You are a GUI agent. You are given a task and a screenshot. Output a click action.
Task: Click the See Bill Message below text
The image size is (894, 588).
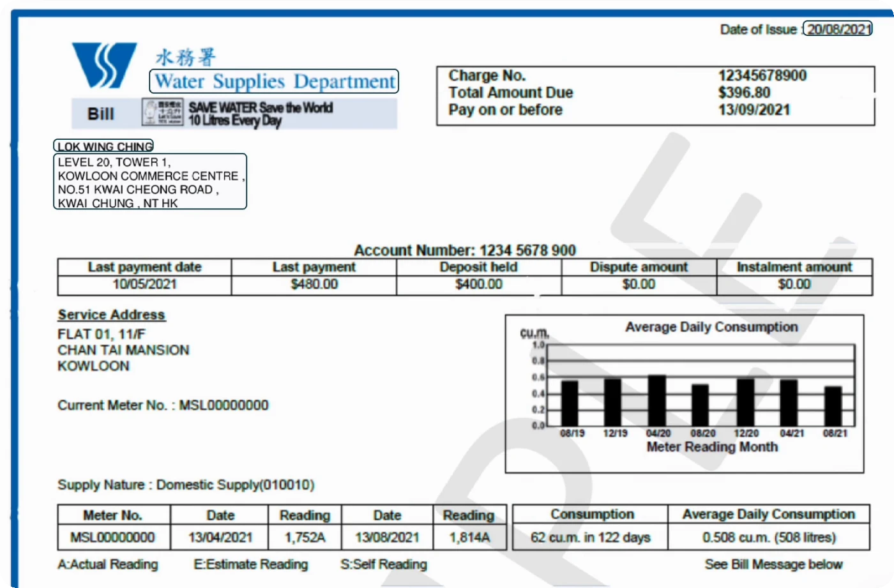click(x=774, y=564)
